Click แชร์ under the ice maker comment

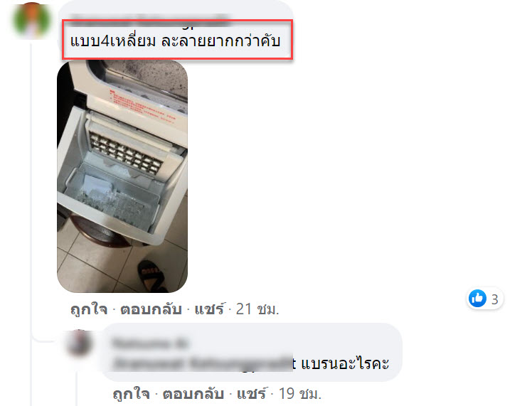pos(209,309)
